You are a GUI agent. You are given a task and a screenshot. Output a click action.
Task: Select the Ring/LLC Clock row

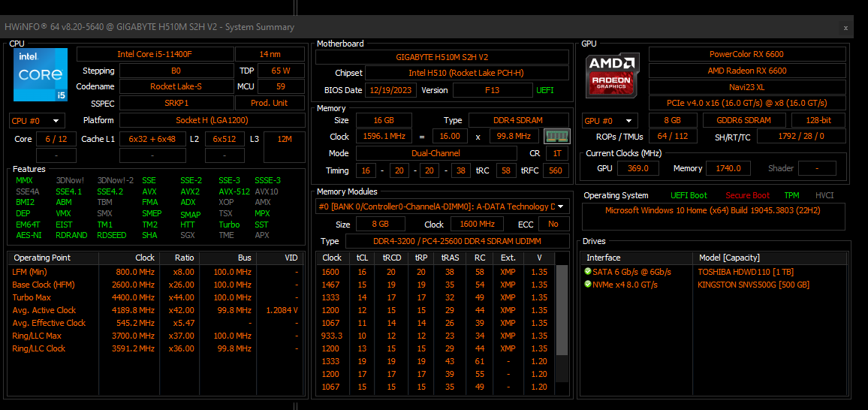(156, 348)
